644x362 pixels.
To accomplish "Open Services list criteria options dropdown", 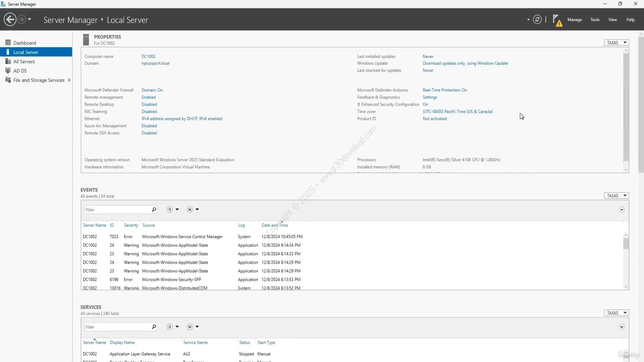I will pos(173,327).
